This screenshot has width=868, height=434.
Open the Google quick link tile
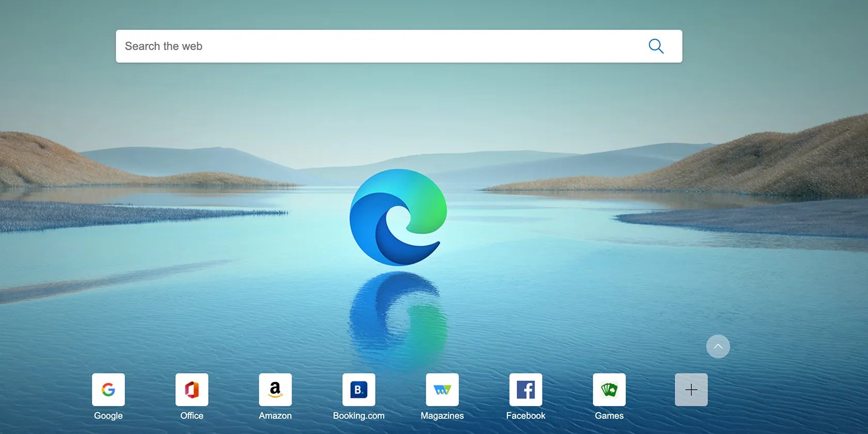click(x=109, y=390)
